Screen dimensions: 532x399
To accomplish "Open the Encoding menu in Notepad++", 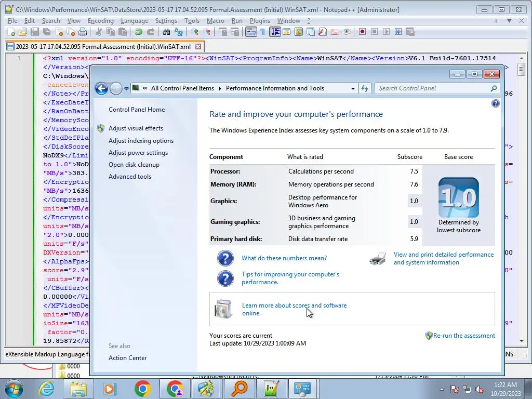I will 100,21.
